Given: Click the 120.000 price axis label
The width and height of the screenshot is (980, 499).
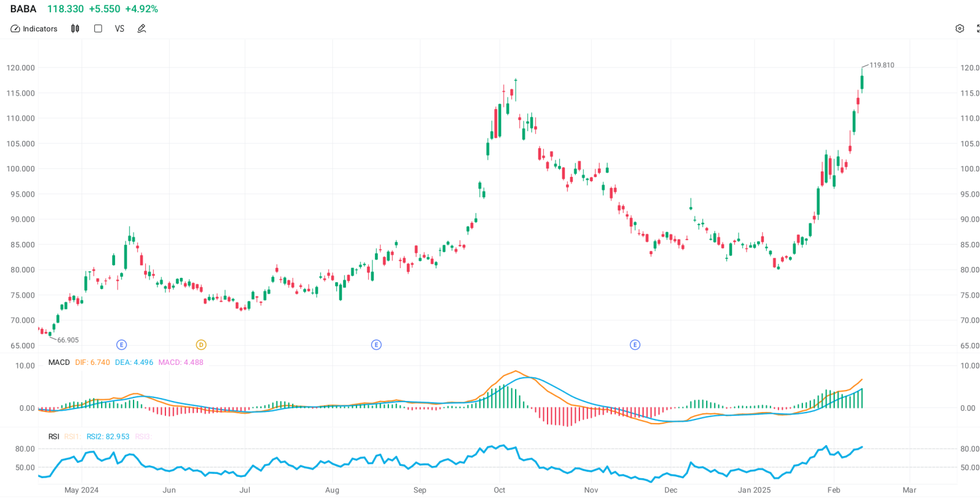Looking at the screenshot, I should coord(21,68).
